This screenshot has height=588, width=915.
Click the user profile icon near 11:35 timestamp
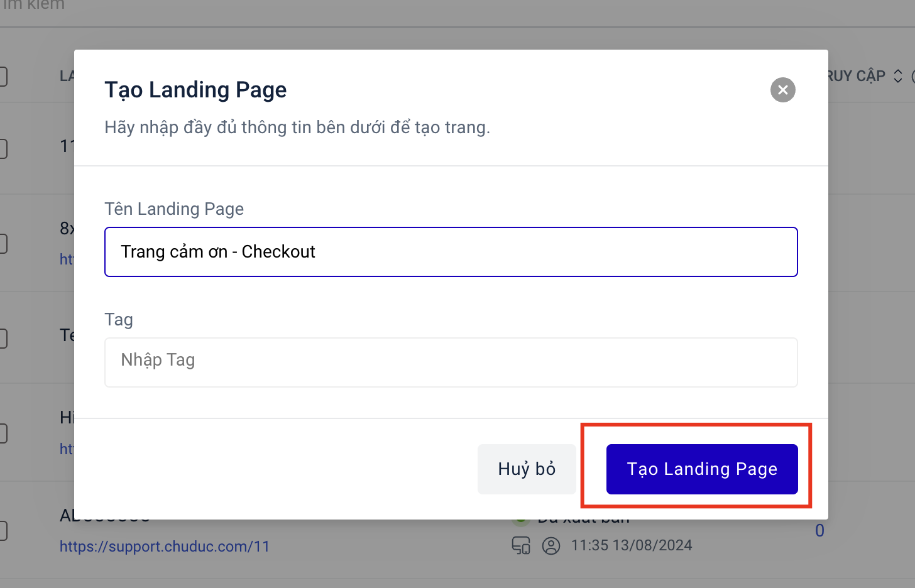tap(551, 545)
